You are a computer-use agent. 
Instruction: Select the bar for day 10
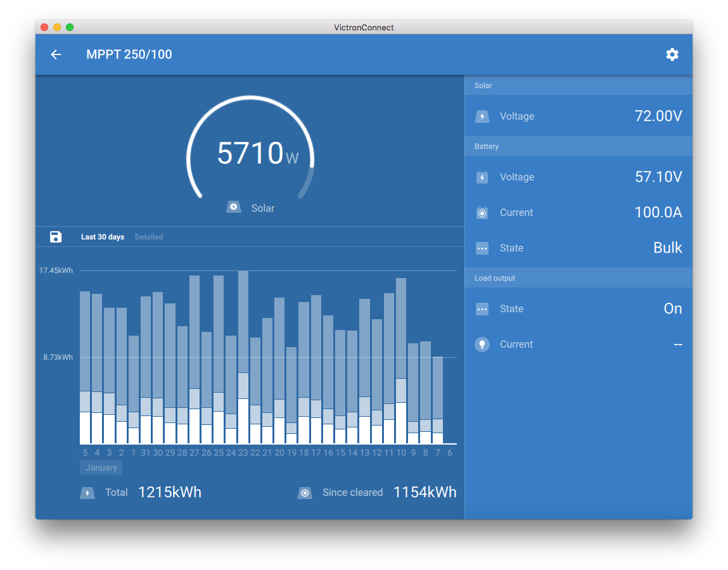click(401, 361)
